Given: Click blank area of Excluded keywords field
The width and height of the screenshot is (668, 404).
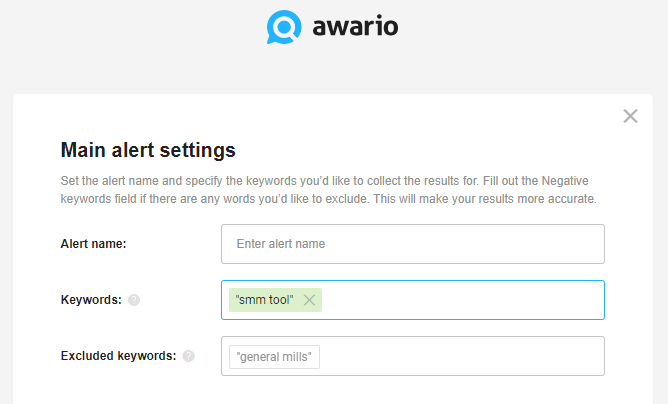Looking at the screenshot, I should coord(462,356).
